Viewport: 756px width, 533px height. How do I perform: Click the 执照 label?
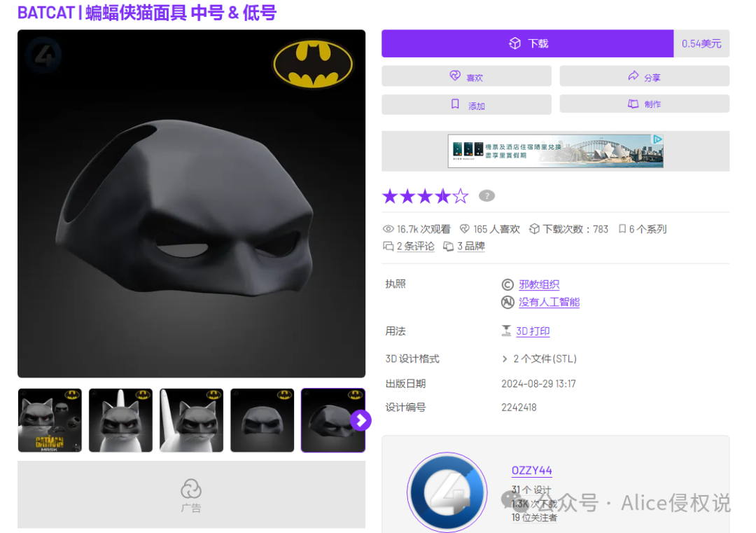click(x=395, y=284)
